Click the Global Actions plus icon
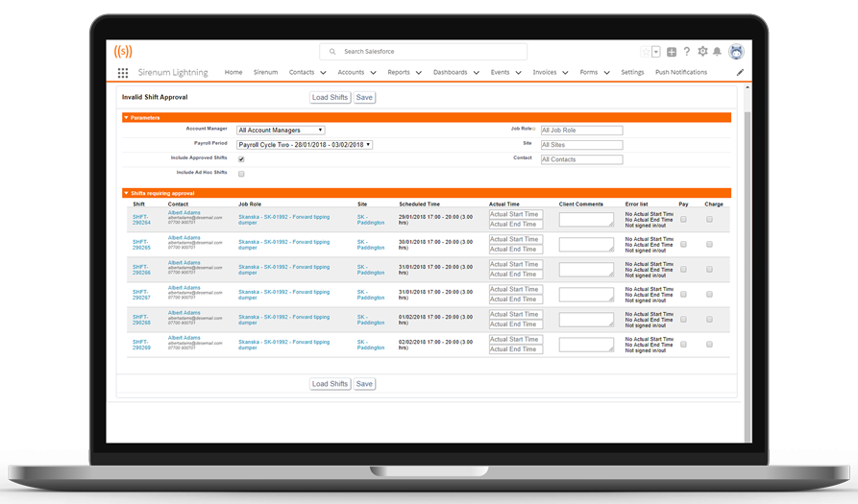 [672, 52]
